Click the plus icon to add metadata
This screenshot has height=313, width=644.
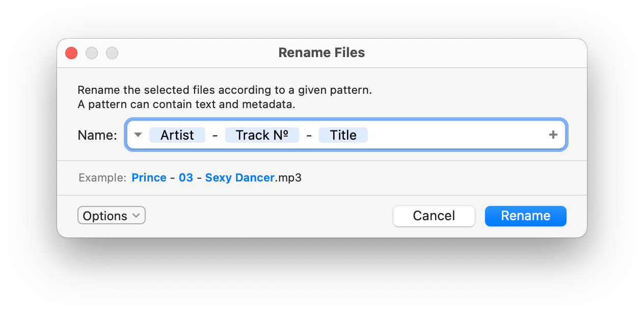point(553,135)
